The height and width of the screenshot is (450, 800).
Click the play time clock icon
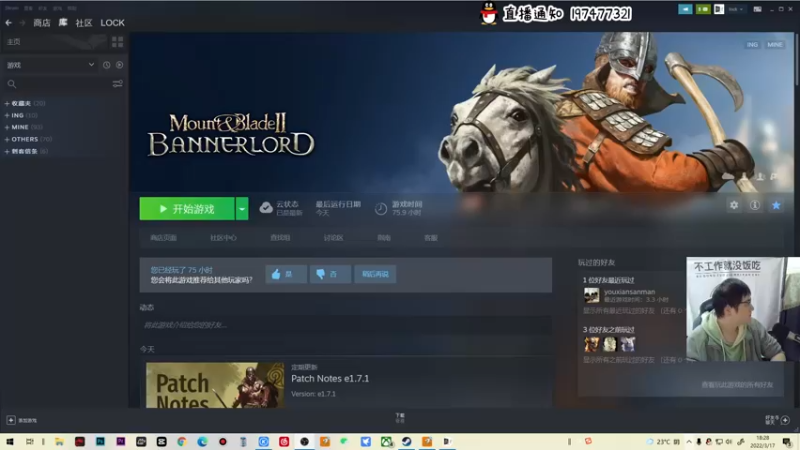click(x=381, y=208)
